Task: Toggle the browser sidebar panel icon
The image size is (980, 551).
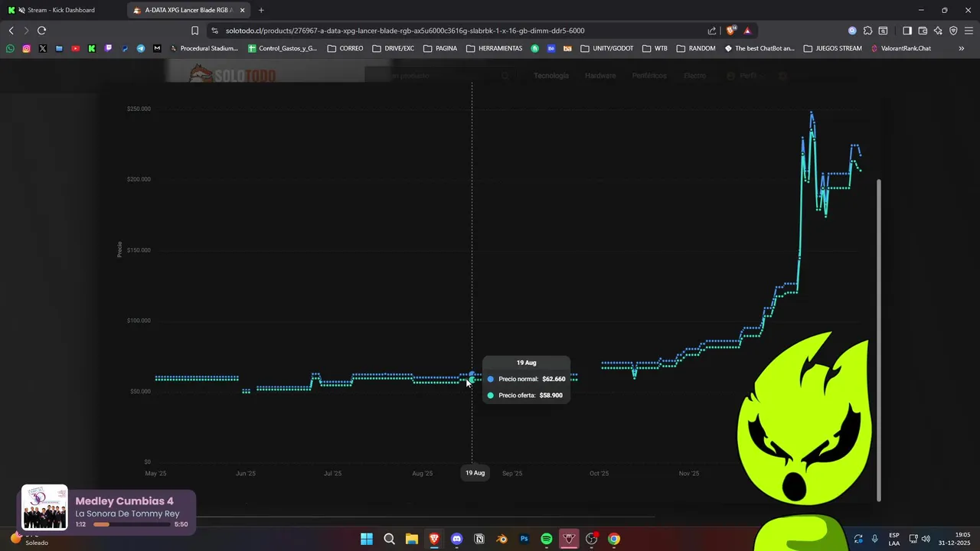Action: (x=907, y=31)
